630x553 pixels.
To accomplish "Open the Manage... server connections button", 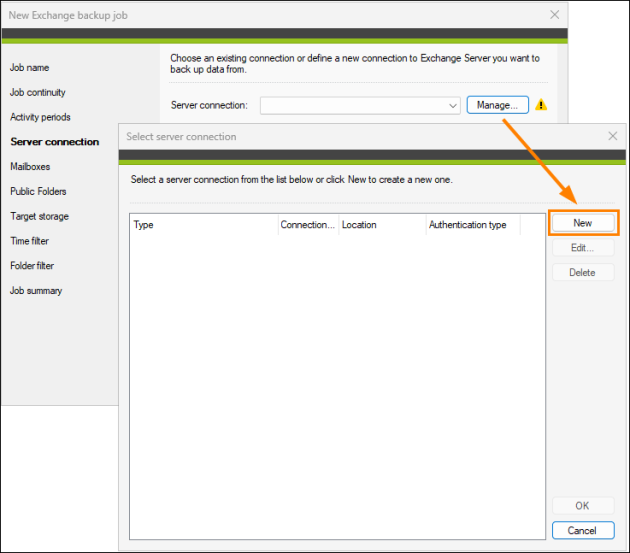I will click(497, 105).
